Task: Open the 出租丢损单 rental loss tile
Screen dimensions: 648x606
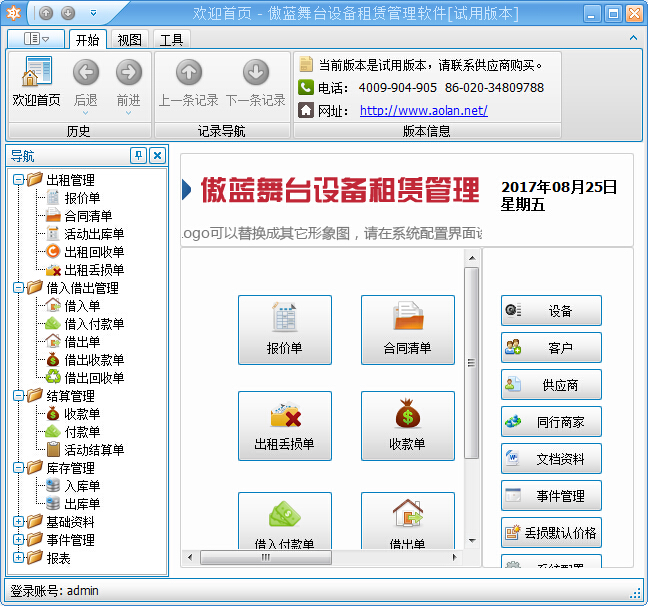Action: 284,425
